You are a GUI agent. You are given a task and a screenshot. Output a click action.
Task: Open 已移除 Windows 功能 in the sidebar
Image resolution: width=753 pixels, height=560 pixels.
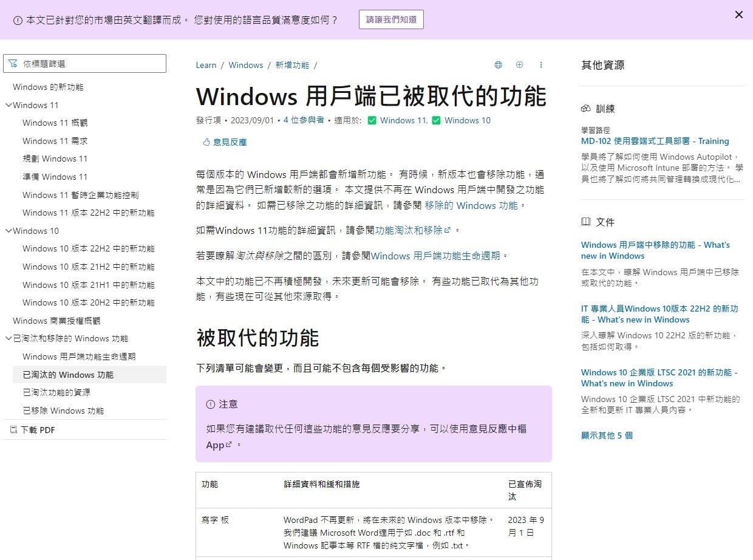(x=63, y=411)
